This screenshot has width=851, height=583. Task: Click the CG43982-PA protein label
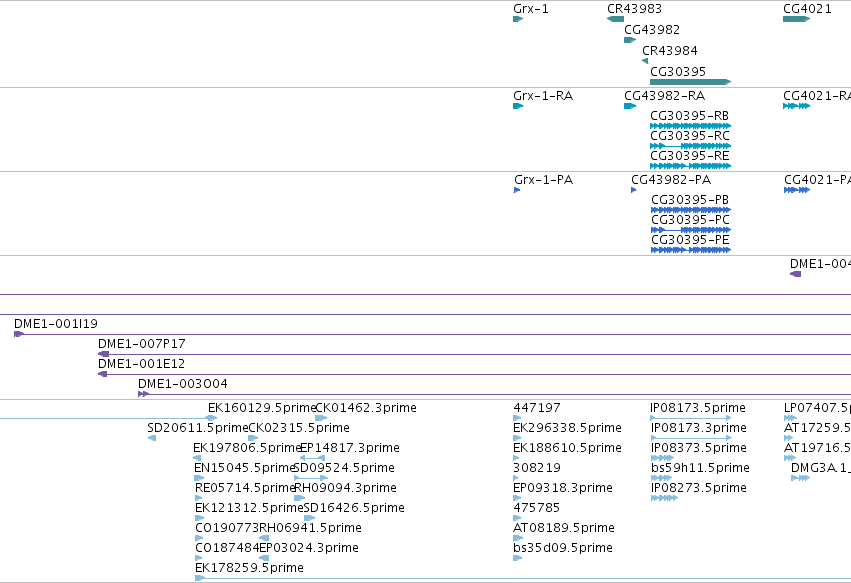click(671, 180)
